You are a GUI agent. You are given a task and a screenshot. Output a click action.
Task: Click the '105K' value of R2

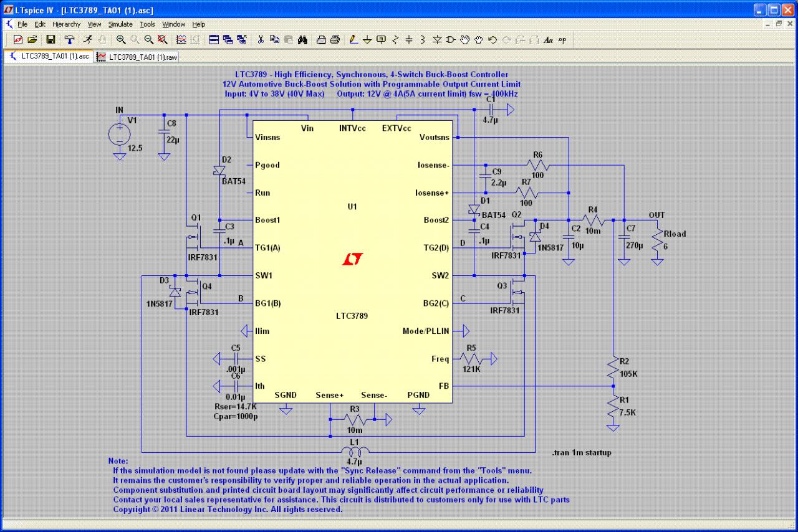tap(628, 374)
